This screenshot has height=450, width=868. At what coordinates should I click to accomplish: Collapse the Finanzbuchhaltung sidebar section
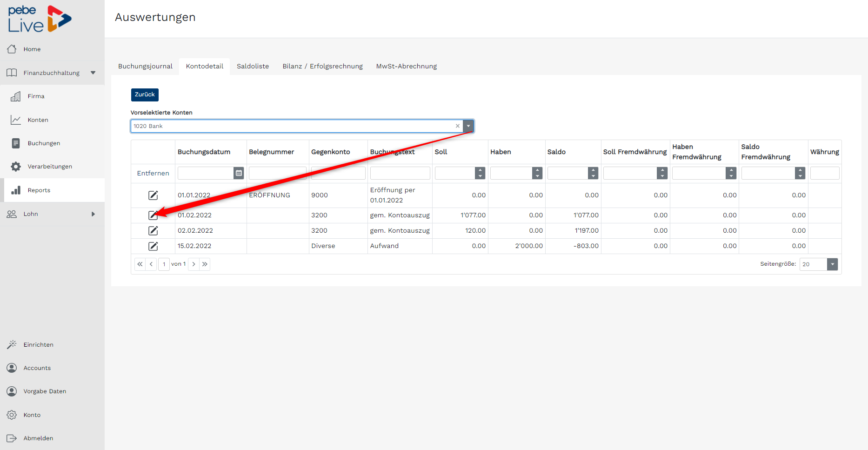pyautogui.click(x=93, y=73)
